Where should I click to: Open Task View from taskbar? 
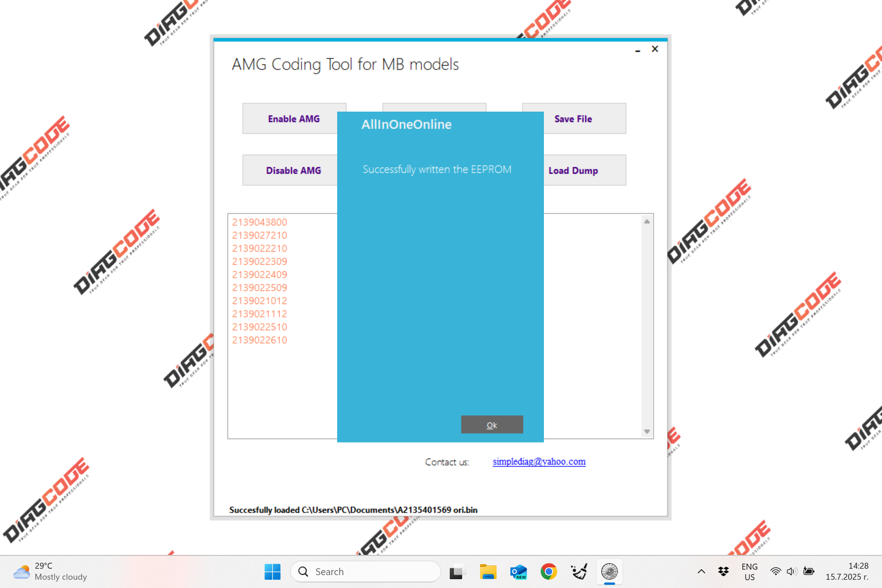click(457, 571)
